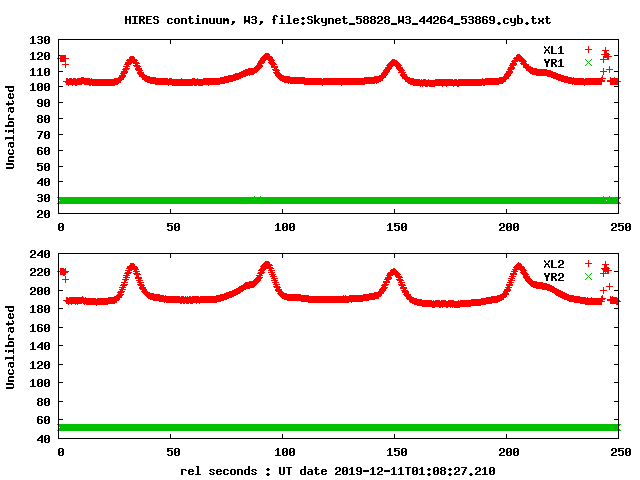Click the y-axis tick label 160

point(40,328)
